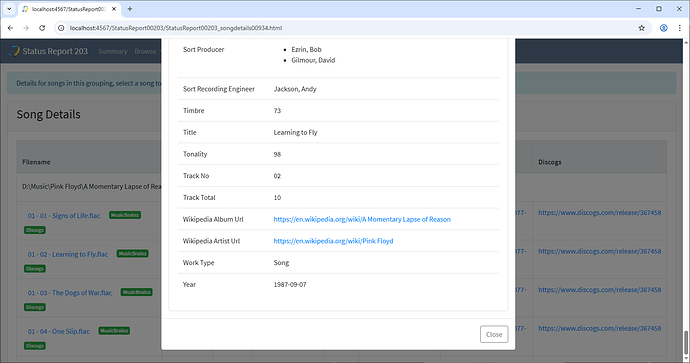Open Chrome three-dot menu

pyautogui.click(x=679, y=28)
